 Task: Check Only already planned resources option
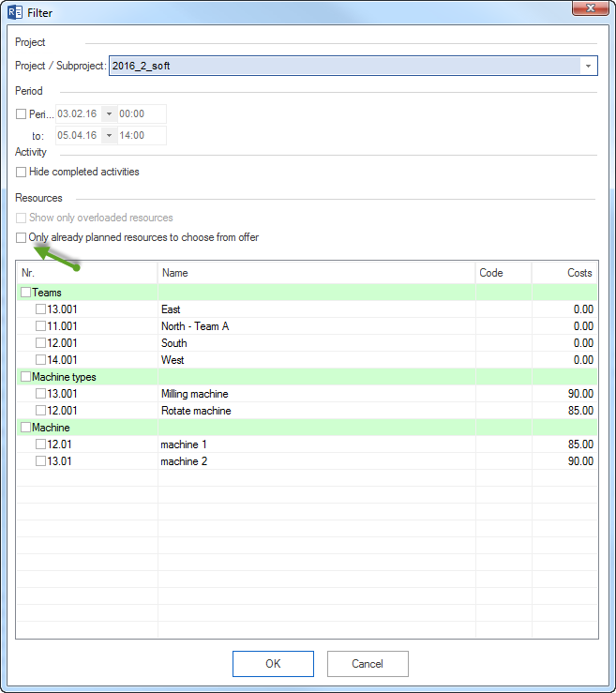[x=21, y=238]
